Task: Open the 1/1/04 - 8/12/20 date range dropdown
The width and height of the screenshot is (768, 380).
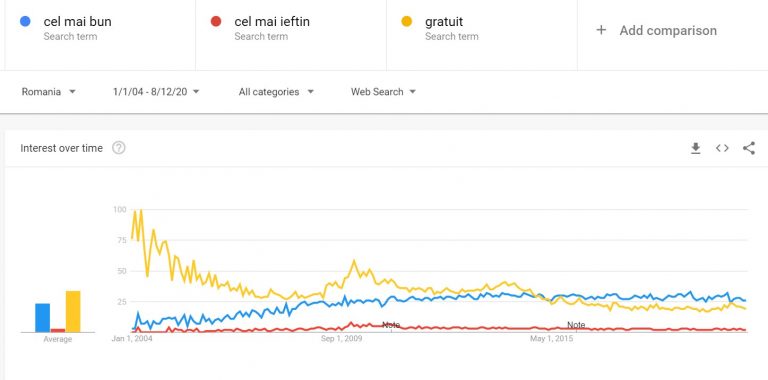Action: 156,92
